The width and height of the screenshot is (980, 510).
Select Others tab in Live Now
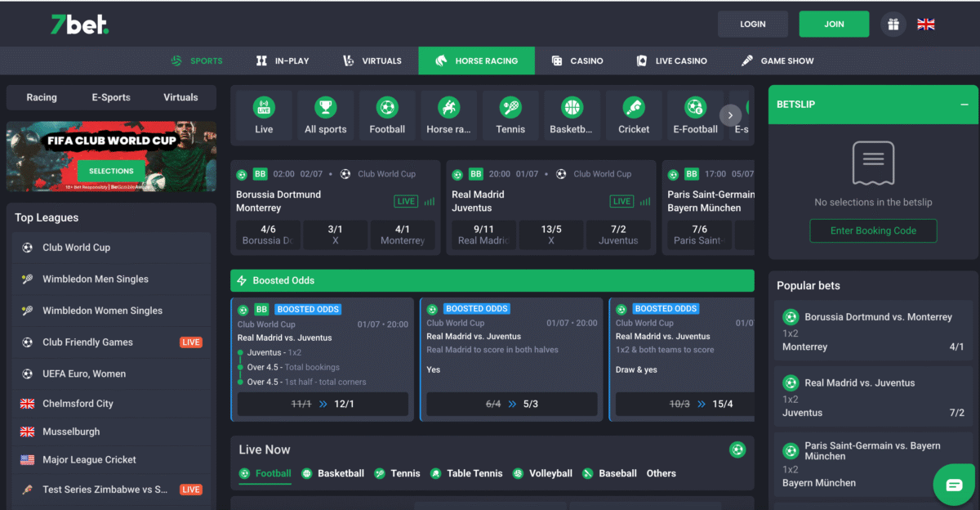[x=661, y=473]
